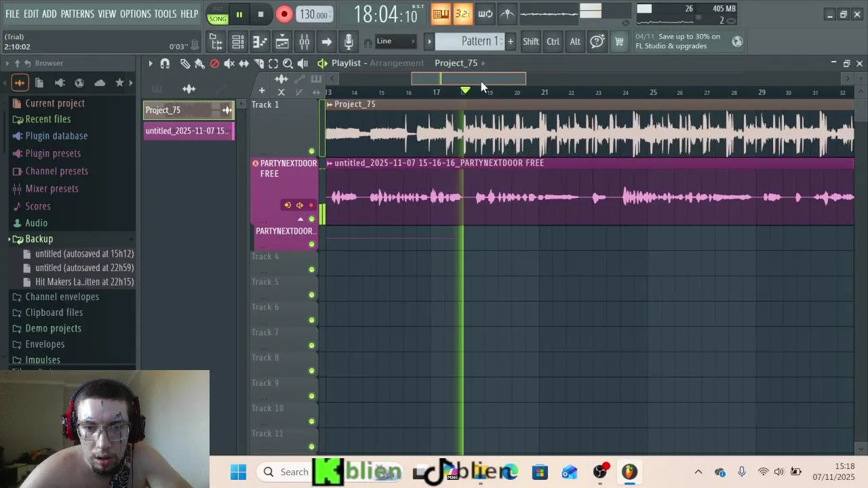Select the playlist Draw pencil tool

[185, 63]
